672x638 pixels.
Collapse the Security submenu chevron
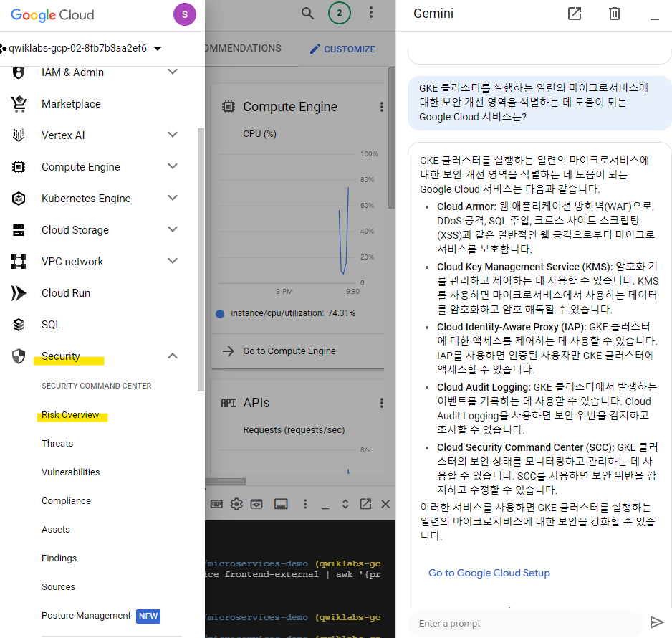[x=172, y=356]
